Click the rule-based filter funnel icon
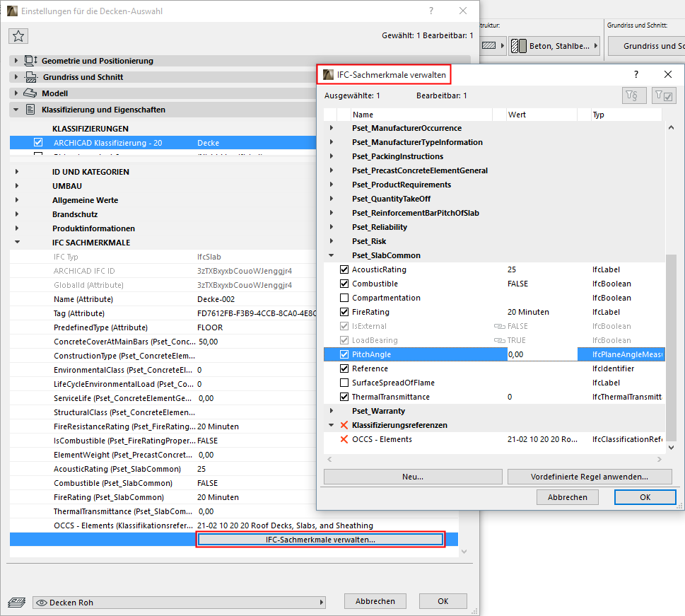 click(633, 96)
